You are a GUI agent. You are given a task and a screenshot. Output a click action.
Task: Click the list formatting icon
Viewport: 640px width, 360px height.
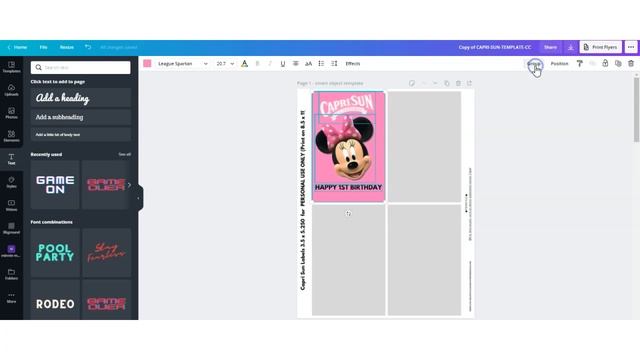point(321,64)
